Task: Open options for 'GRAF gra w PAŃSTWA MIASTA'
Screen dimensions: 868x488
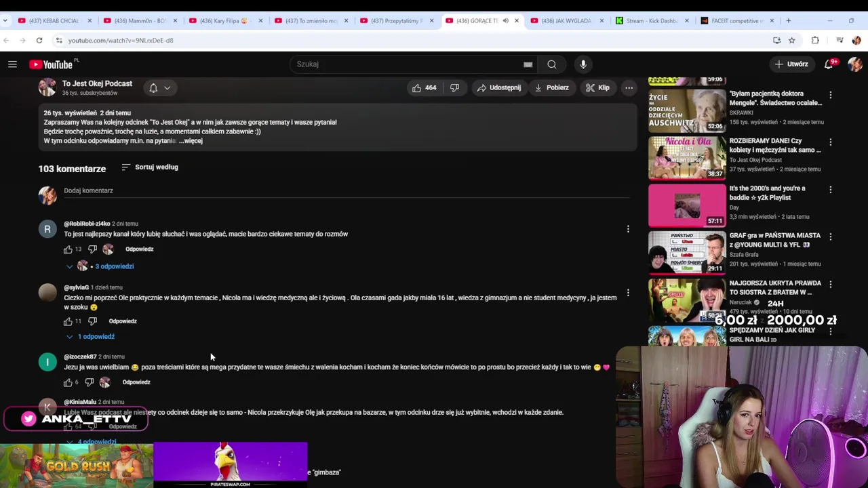Action: pos(831,237)
